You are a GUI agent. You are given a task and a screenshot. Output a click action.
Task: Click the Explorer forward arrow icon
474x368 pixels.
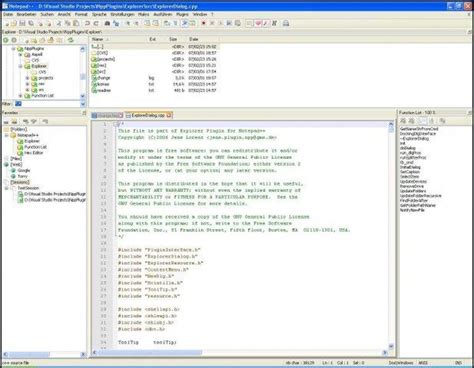14,40
